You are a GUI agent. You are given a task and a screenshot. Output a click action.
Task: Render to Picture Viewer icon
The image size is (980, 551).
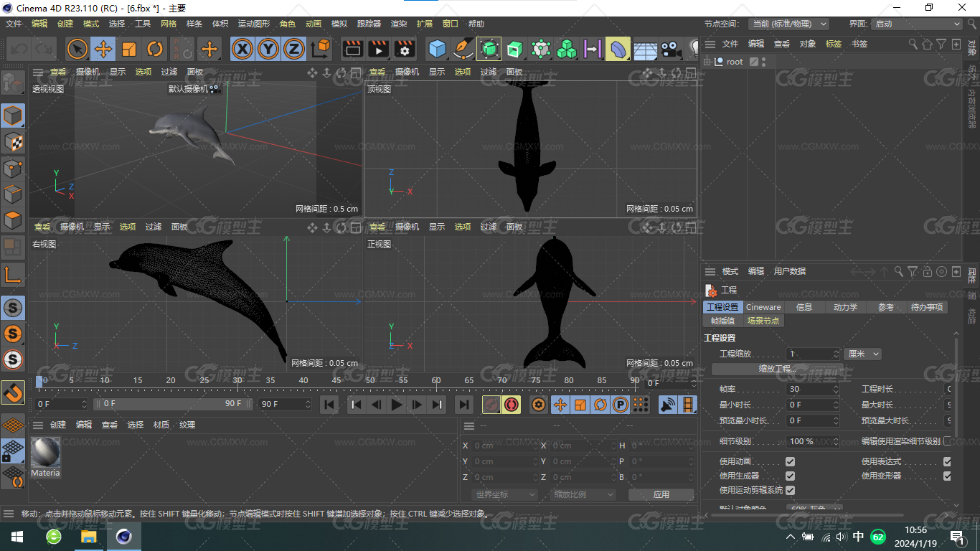(x=378, y=49)
